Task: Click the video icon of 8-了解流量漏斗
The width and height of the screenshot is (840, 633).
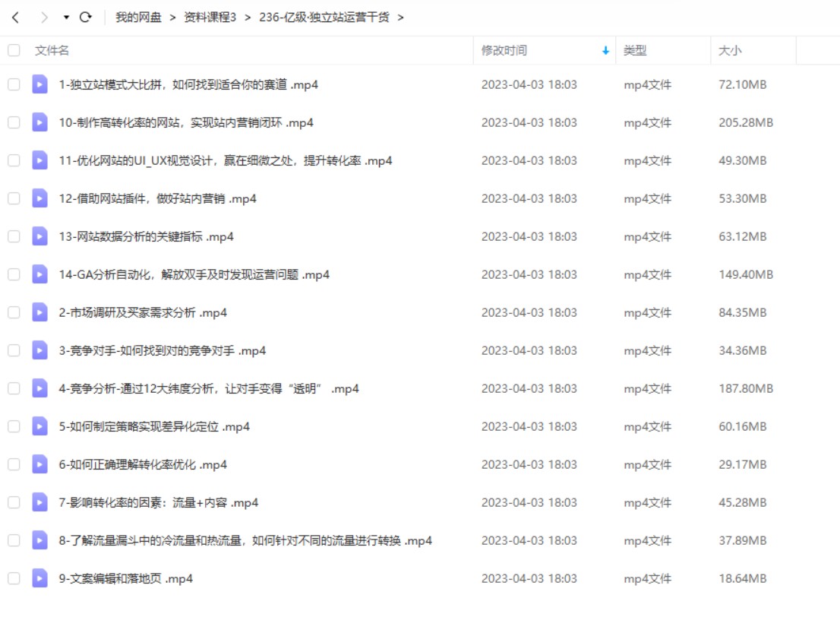Action: pyautogui.click(x=39, y=541)
